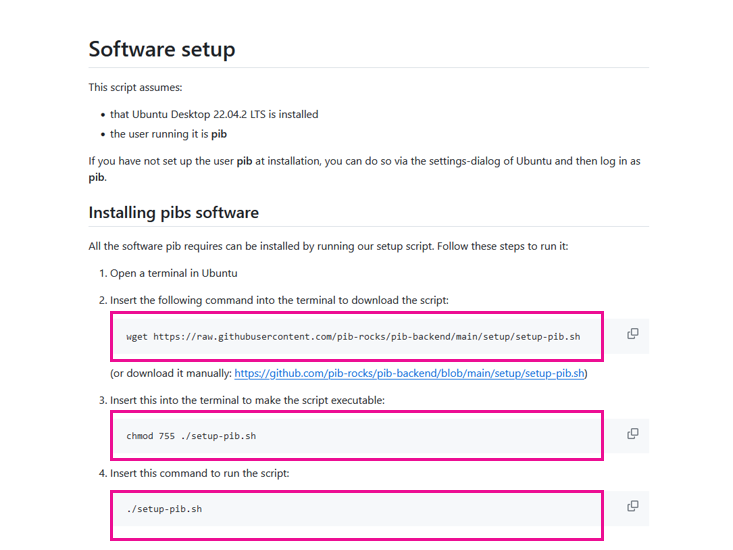
Task: Click the "This script assumes:" text
Action: click(x=135, y=87)
